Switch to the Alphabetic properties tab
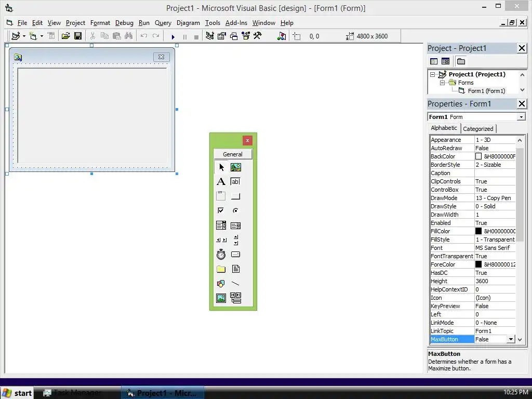 444,128
